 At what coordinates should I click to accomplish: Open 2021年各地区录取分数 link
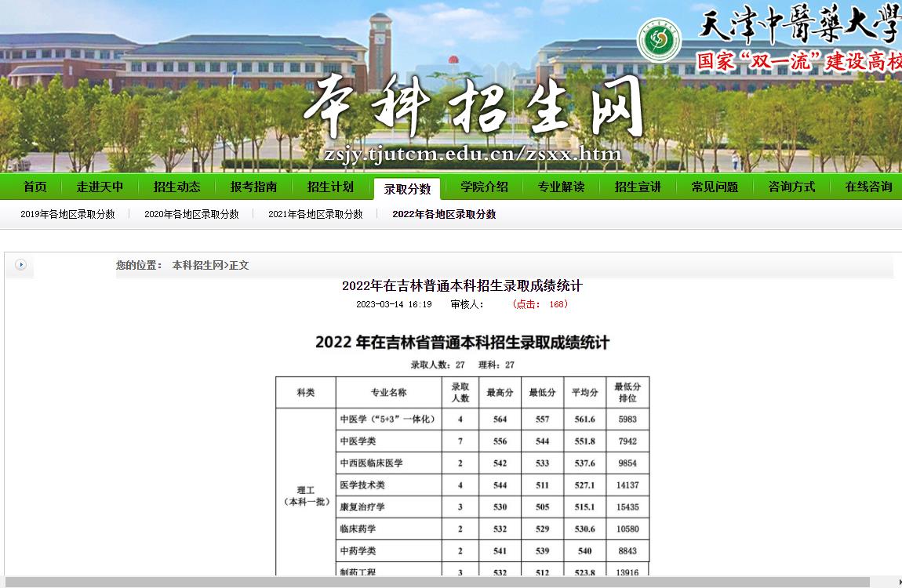(x=315, y=214)
